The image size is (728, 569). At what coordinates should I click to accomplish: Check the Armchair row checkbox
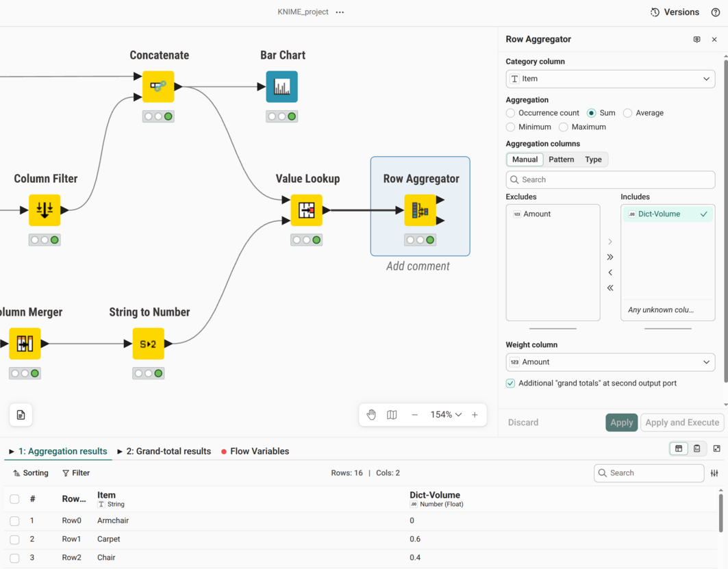14,521
